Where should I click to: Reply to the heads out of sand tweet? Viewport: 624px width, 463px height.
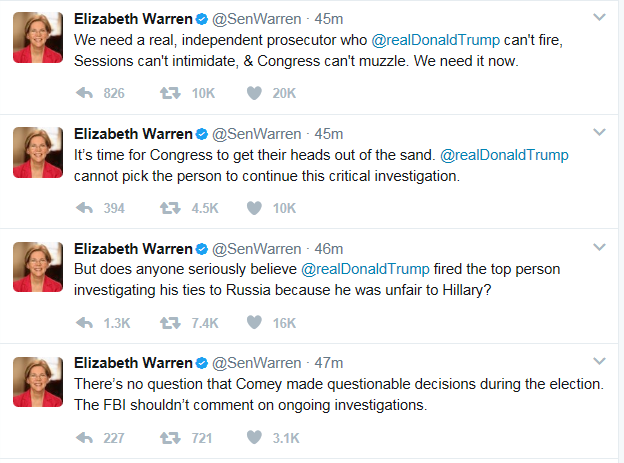(84, 208)
